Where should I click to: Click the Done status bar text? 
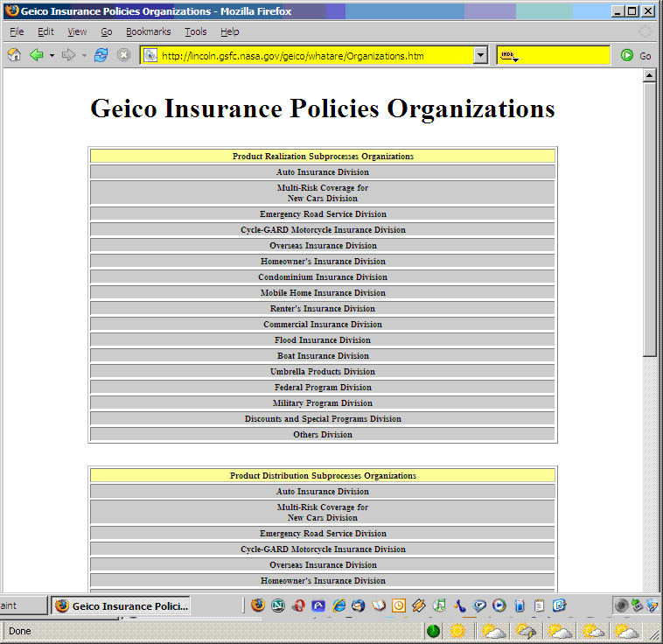click(x=20, y=631)
